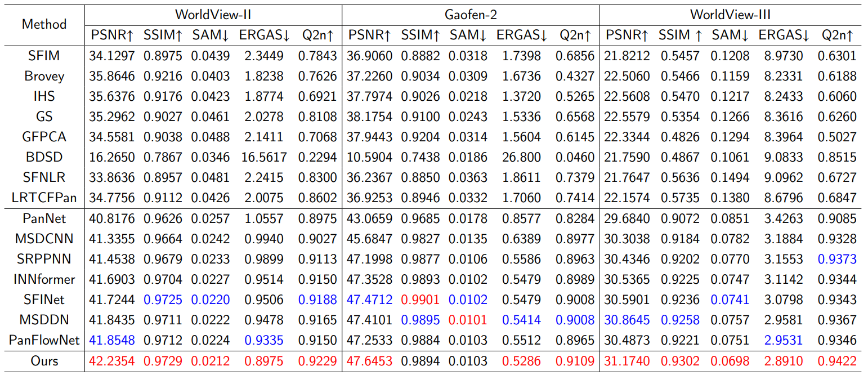Click the PanNet row label

tap(44, 218)
